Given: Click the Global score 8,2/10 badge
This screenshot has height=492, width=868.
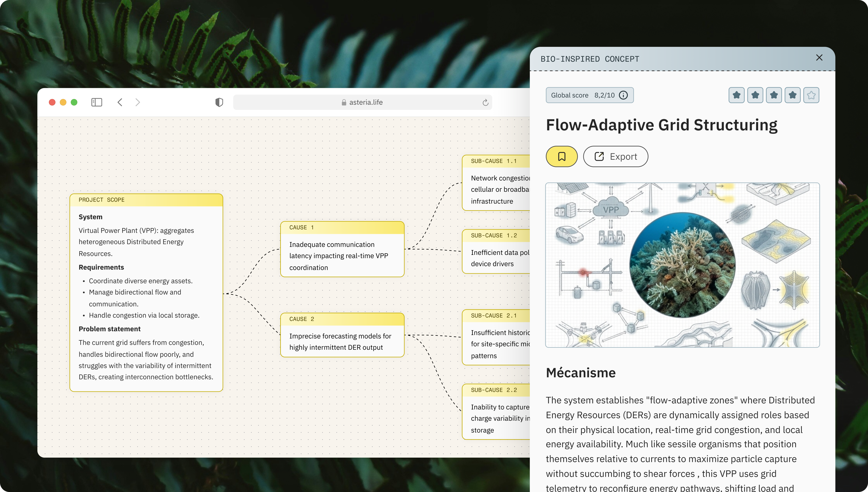Looking at the screenshot, I should pyautogui.click(x=589, y=95).
